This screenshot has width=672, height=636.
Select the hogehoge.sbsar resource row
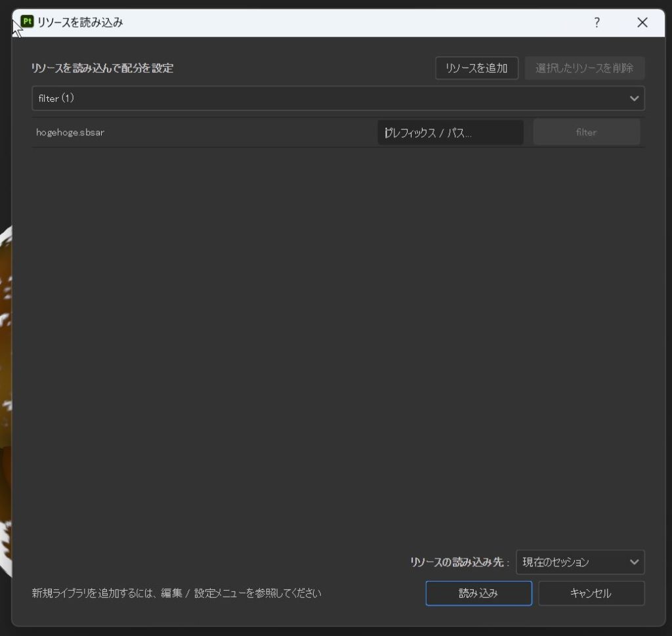click(x=197, y=133)
